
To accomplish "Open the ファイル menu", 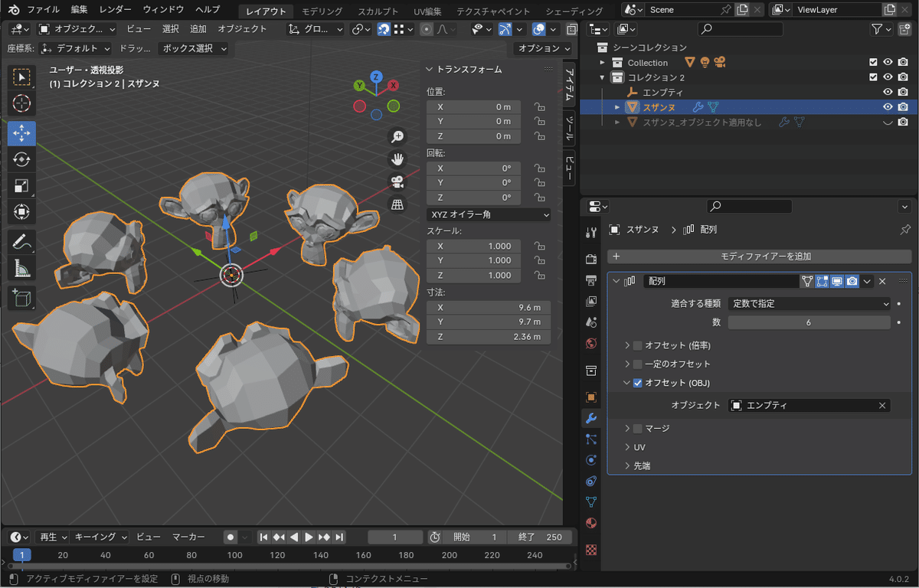I will point(43,10).
